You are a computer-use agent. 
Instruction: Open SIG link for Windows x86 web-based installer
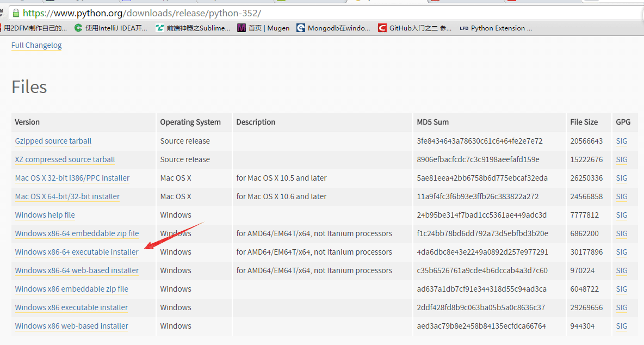[621, 326]
